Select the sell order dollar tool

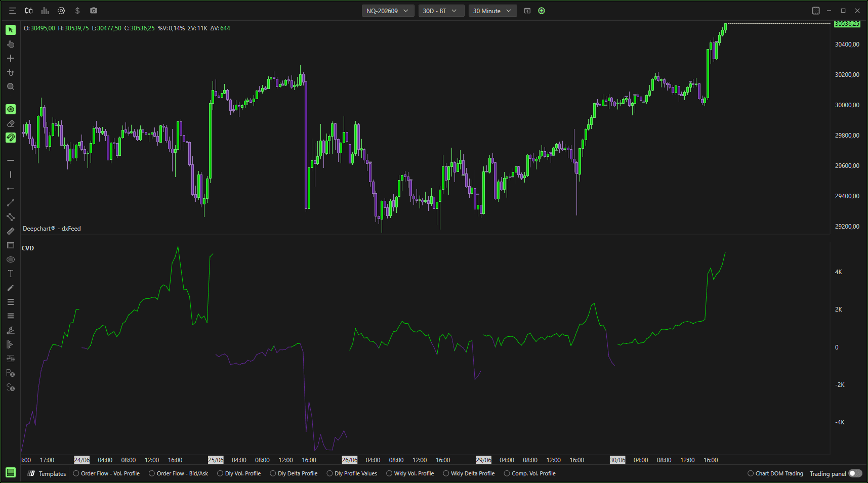pyautogui.click(x=11, y=387)
